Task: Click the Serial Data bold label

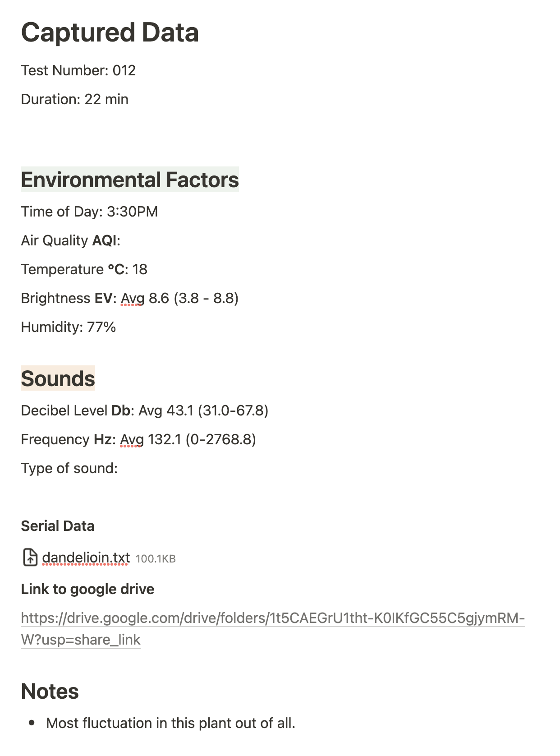Action: click(58, 526)
